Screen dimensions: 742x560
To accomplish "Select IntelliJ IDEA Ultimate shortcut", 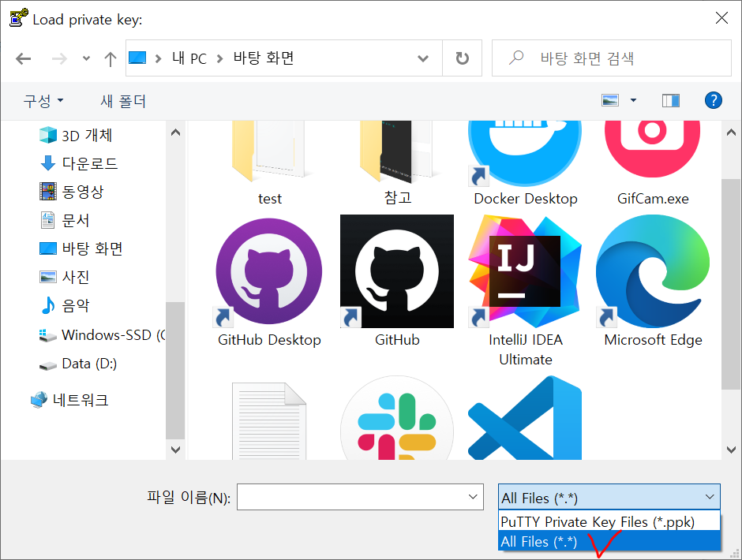I will (525, 291).
